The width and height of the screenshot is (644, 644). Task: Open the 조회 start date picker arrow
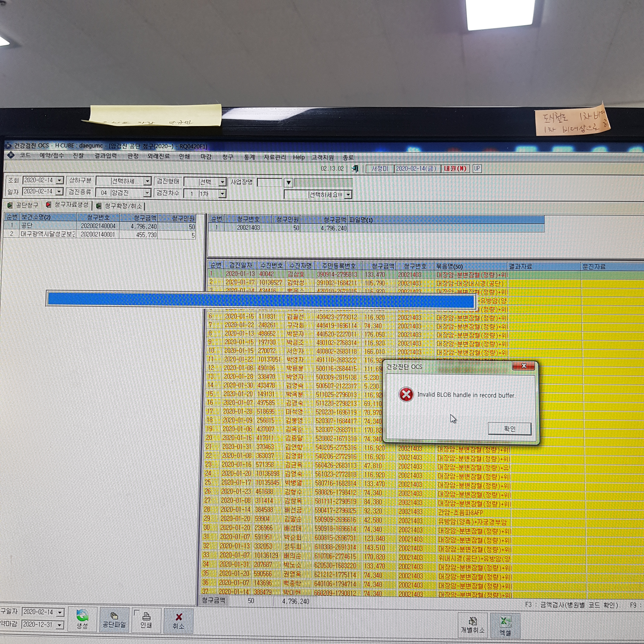tap(60, 180)
